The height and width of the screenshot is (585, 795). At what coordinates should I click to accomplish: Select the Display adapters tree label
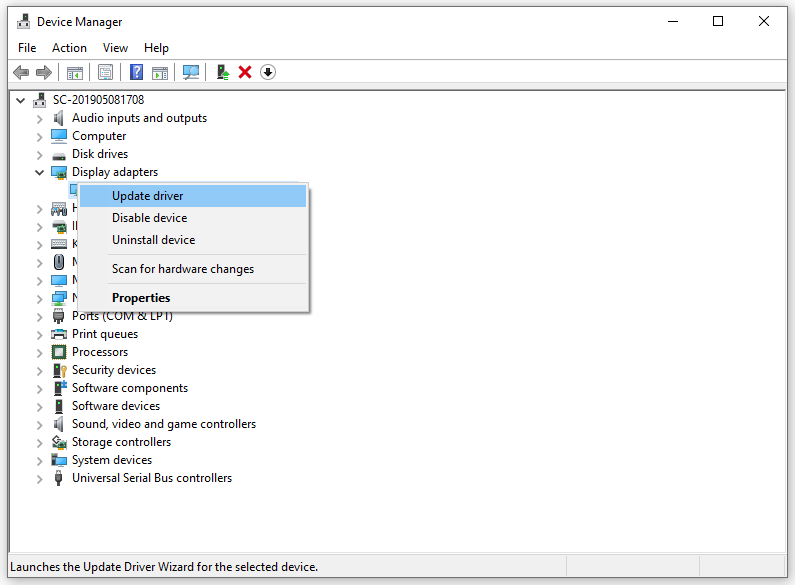[115, 172]
